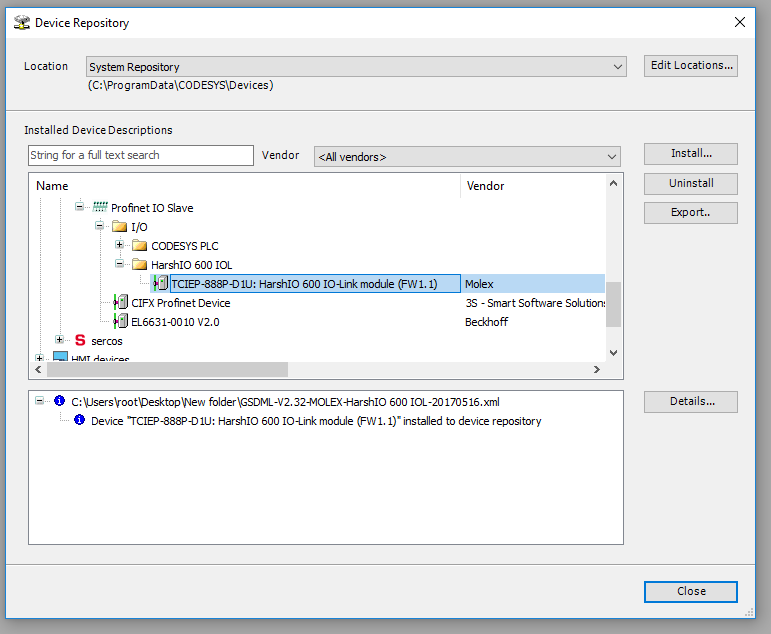Open the Location System Repository dropdown

click(356, 66)
